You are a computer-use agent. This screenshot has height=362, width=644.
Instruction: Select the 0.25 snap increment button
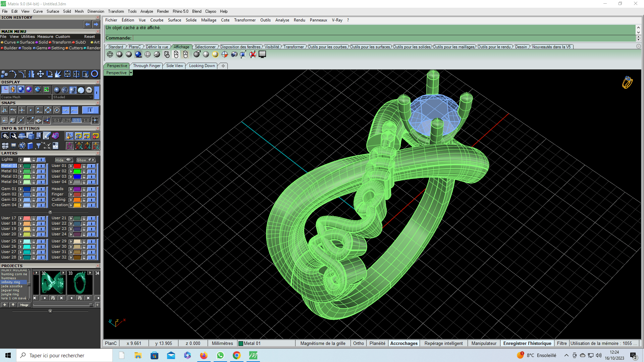pyautogui.click(x=67, y=120)
